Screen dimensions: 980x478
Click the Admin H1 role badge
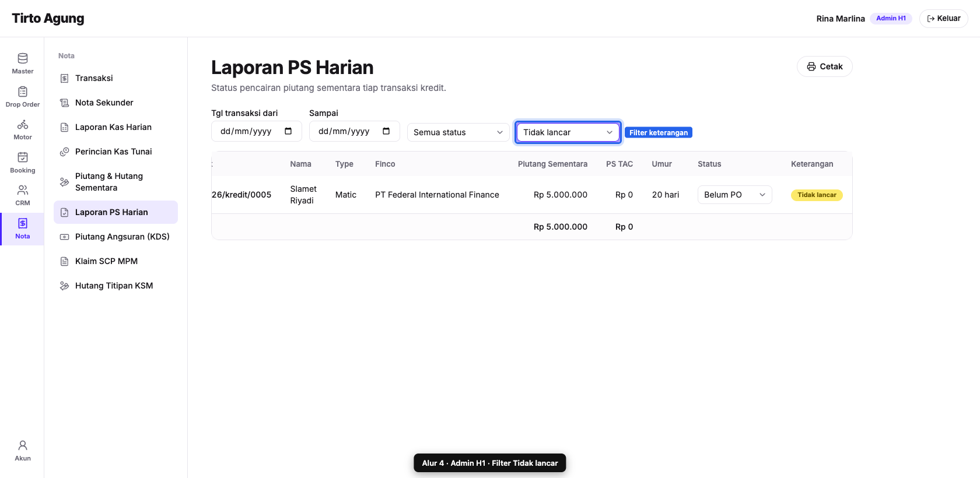(891, 19)
